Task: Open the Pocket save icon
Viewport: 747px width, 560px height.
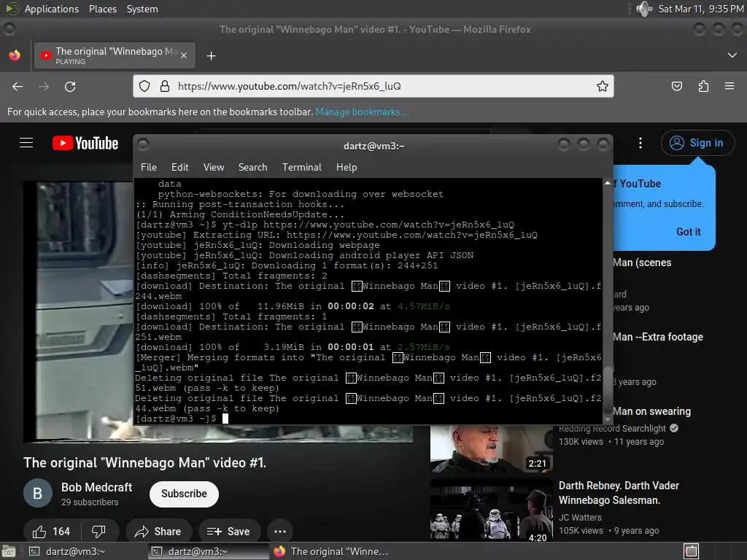Action: pos(676,86)
